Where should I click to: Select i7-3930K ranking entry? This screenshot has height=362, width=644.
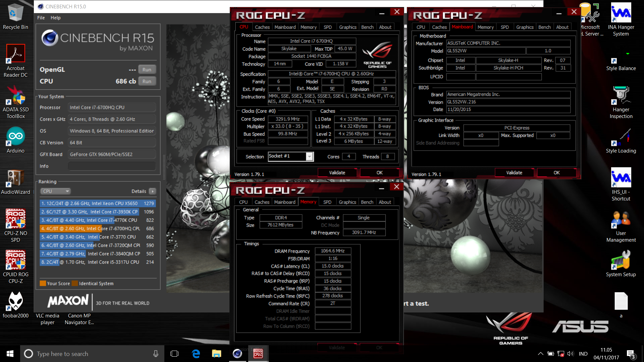pos(98,212)
